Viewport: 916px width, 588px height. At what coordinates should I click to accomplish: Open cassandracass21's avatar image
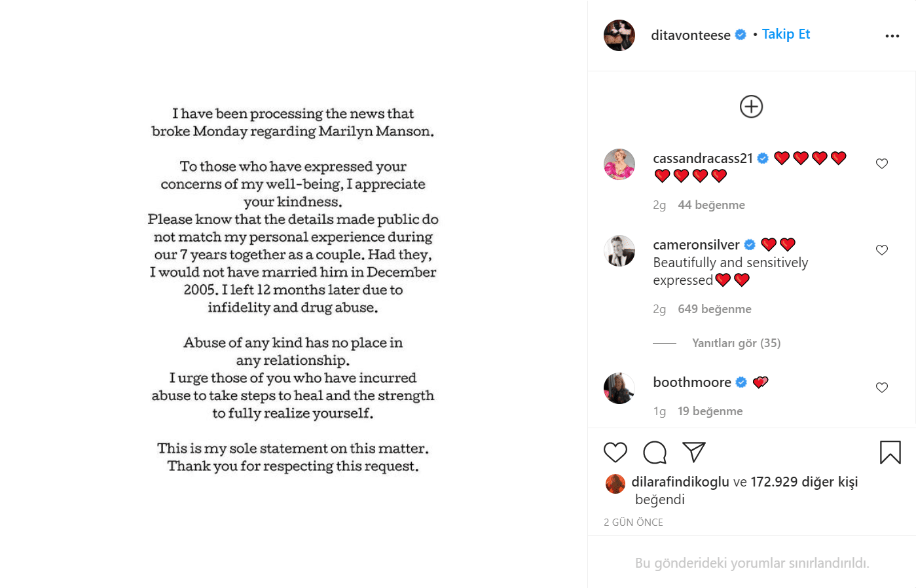tap(619, 164)
